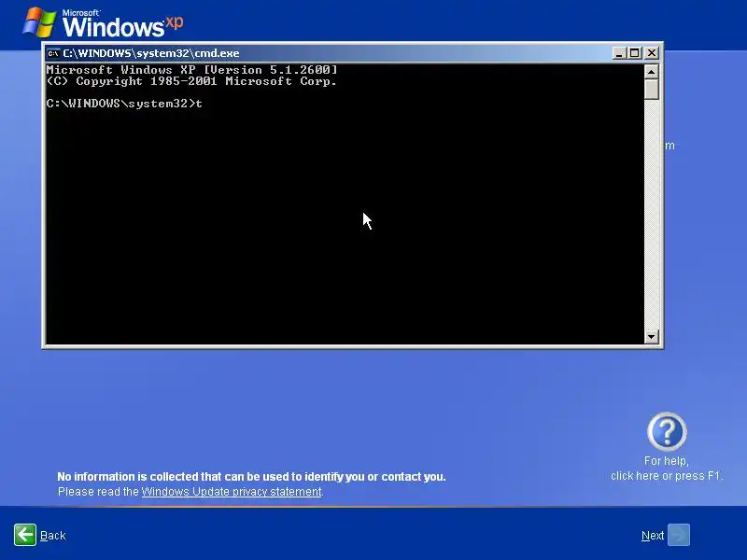The height and width of the screenshot is (560, 747).
Task: Click the Copyright 1985-2001 Microsoft Corp. line
Action: coord(192,81)
